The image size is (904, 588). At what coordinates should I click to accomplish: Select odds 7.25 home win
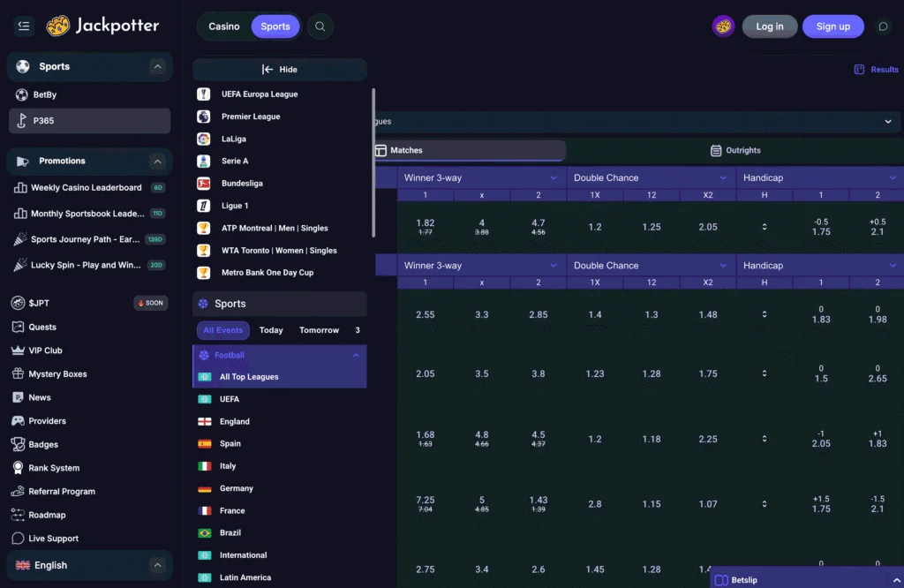pos(425,504)
